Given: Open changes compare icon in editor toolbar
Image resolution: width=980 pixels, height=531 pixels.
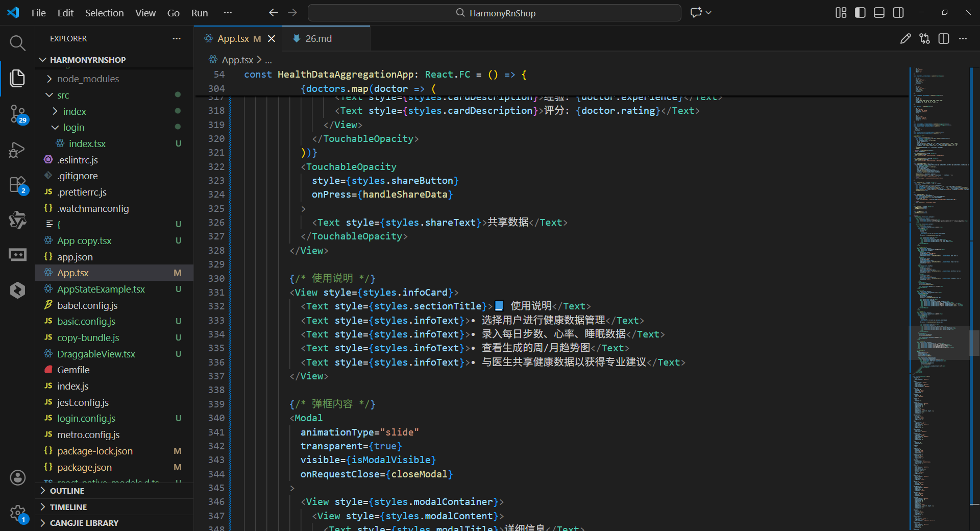Looking at the screenshot, I should click(x=924, y=39).
